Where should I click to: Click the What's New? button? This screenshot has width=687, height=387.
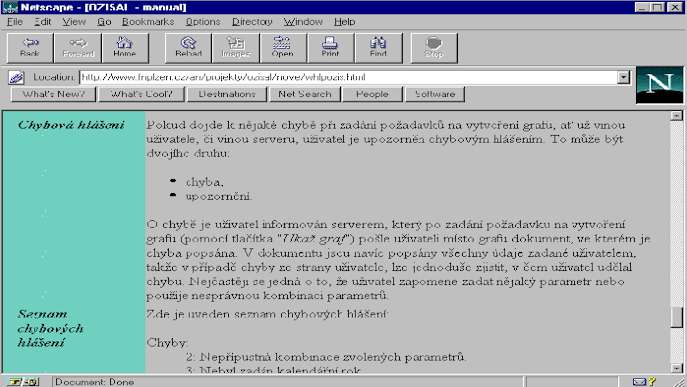53,94
